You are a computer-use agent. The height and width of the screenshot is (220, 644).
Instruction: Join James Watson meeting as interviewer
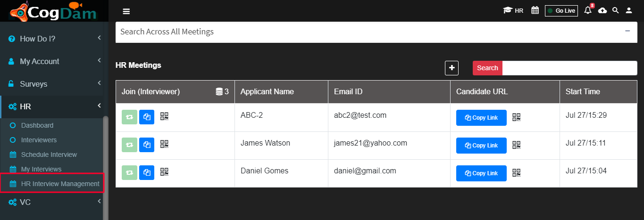coord(129,145)
